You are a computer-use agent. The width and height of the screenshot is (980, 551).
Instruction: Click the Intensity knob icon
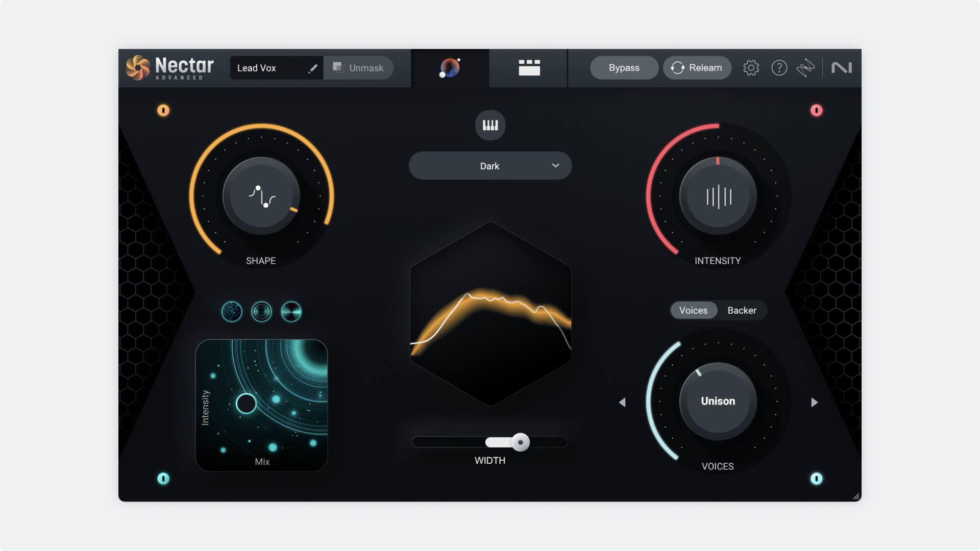[718, 195]
